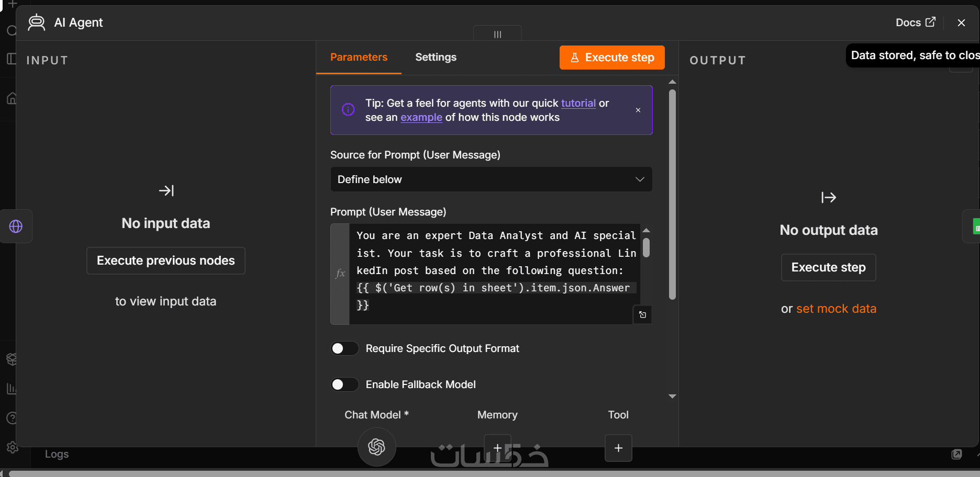
Task: Enable the Fallback Model toggle
Action: point(344,384)
